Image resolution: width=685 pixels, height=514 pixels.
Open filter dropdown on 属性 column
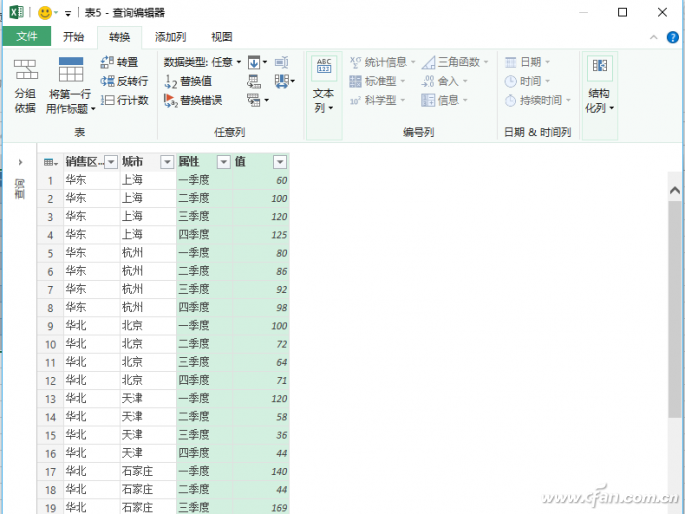click(223, 162)
